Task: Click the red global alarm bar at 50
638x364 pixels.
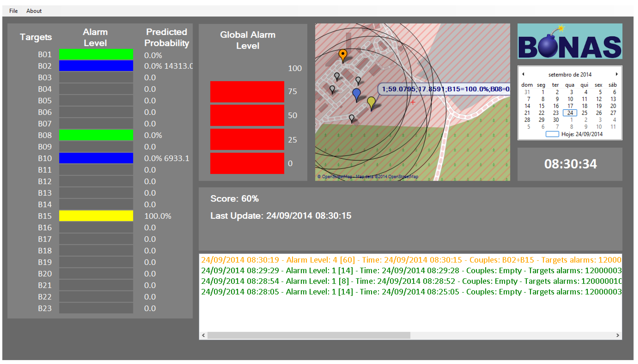Action: pyautogui.click(x=247, y=115)
